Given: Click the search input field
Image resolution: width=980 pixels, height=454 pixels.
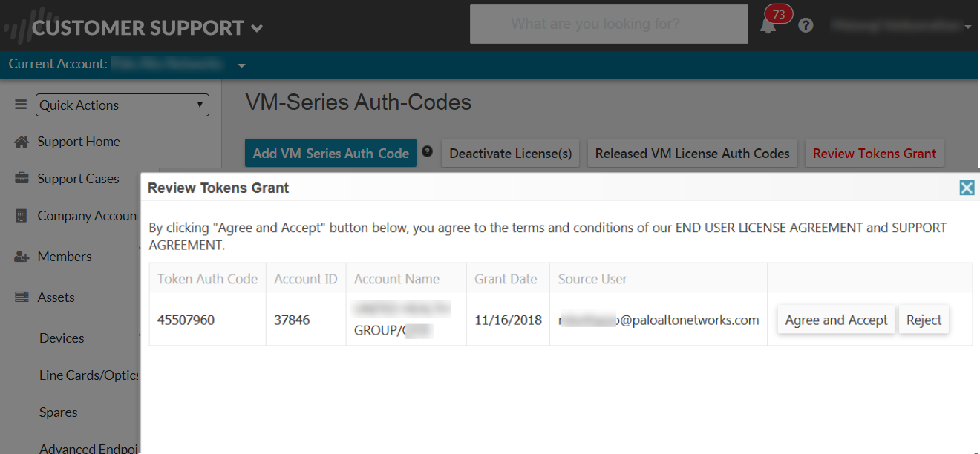Looking at the screenshot, I should tap(609, 24).
